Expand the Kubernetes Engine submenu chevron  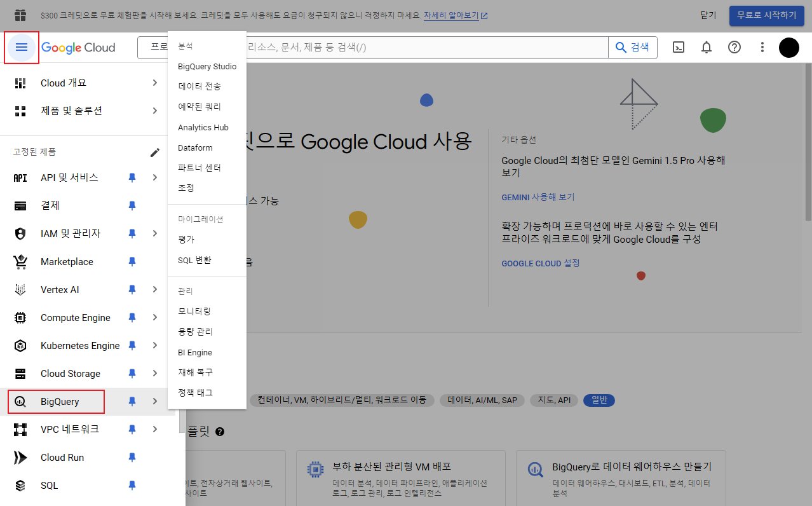(155, 346)
